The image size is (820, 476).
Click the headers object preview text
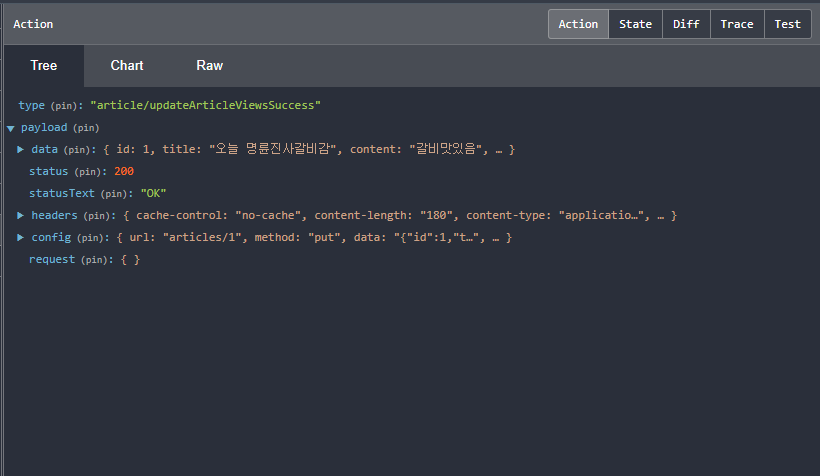pos(400,216)
